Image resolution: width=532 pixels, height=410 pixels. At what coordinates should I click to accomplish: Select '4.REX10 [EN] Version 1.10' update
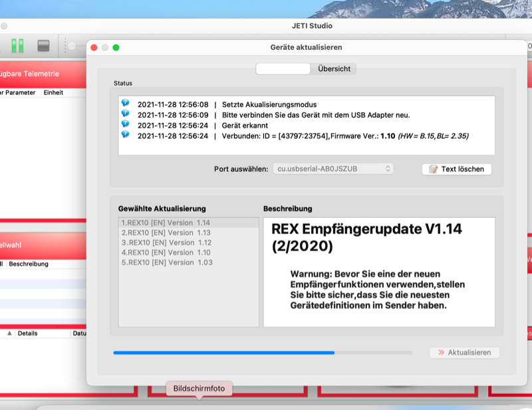(188, 253)
